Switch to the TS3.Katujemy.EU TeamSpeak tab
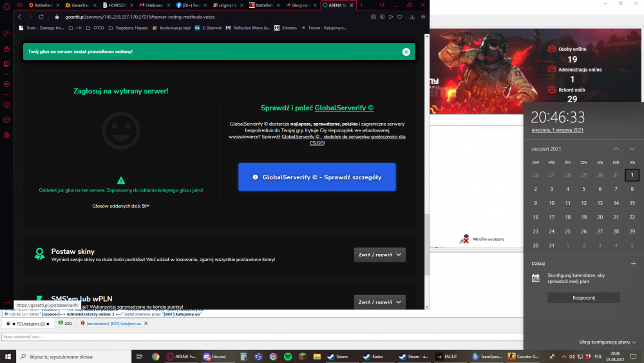644x363 pixels. click(28, 324)
